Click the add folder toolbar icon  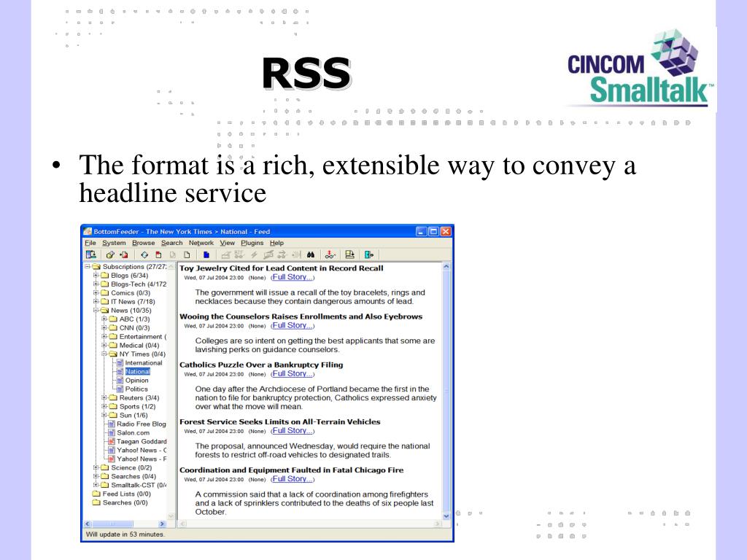coord(110,254)
